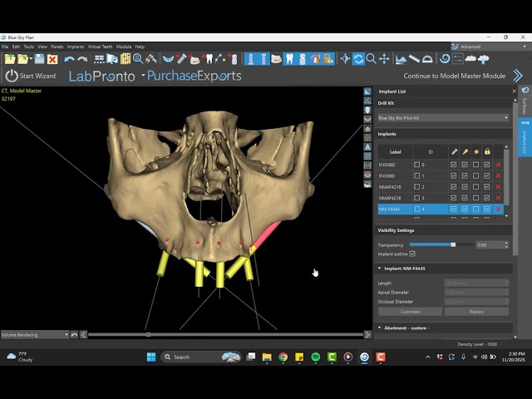Delete implant IF4508D with ID 0

click(498, 165)
